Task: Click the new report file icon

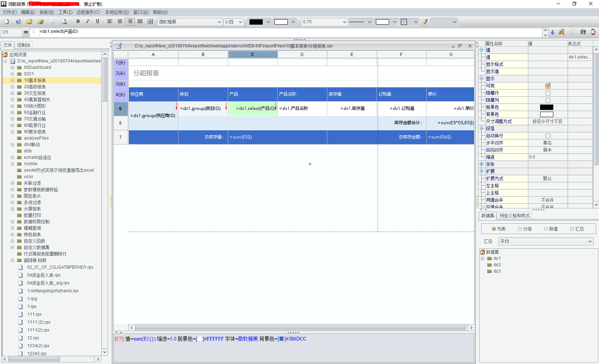Action: (x=6, y=22)
